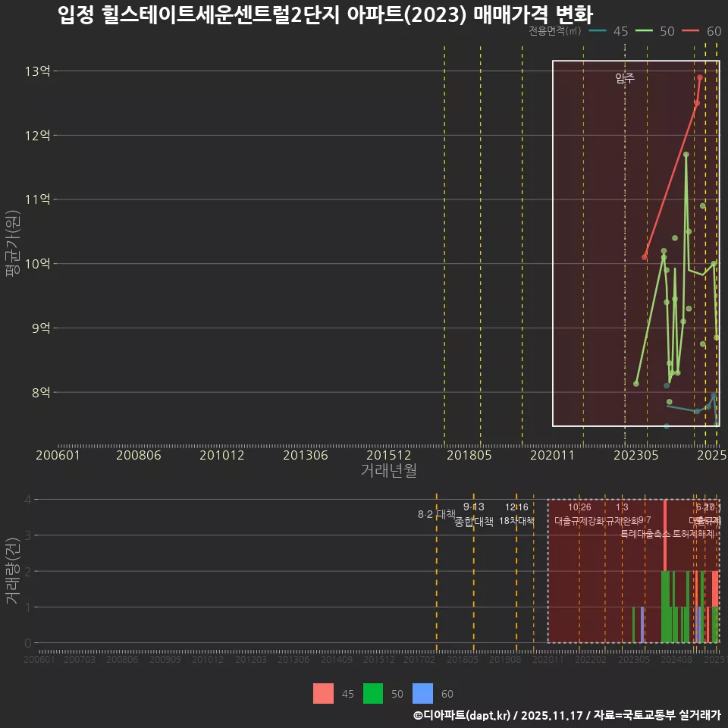Toggle the 45 series via its legend entry

pos(619,32)
